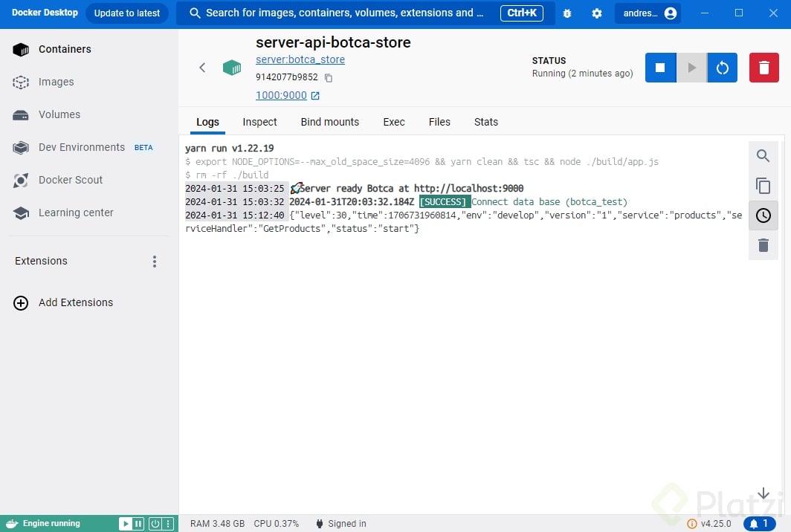Image resolution: width=791 pixels, height=532 pixels.
Task: Open the andres account menu
Action: pos(648,13)
